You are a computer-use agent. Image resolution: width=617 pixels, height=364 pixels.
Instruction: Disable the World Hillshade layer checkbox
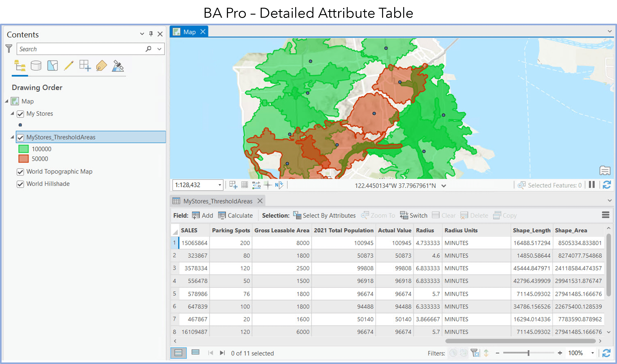point(20,184)
